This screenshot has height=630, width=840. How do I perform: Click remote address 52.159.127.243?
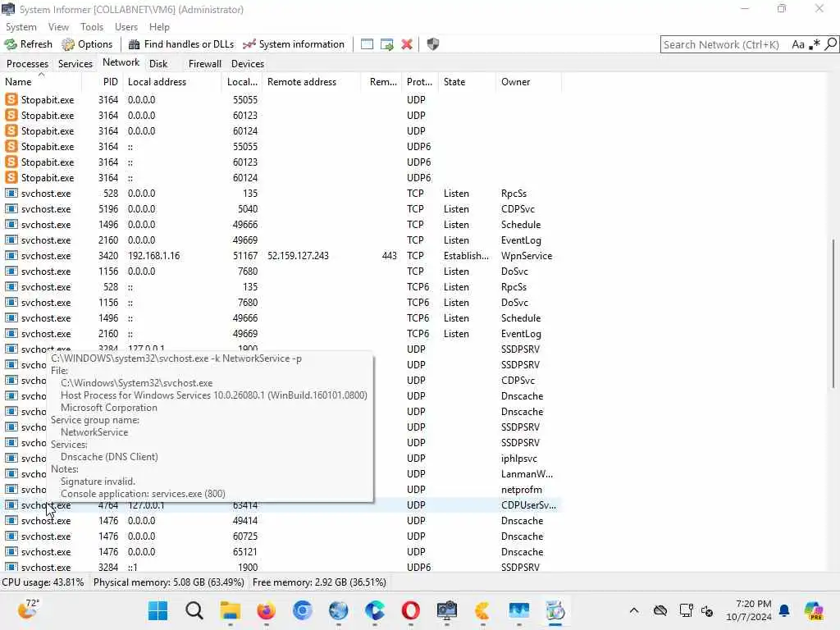(299, 256)
